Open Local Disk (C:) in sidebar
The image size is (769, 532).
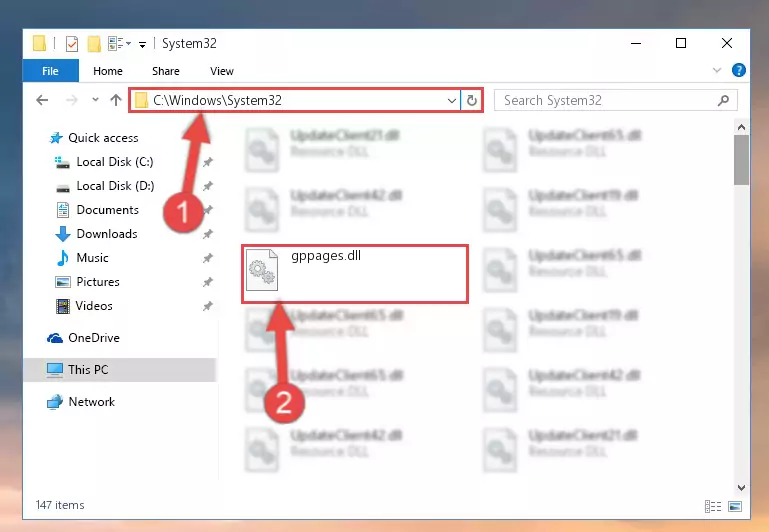(115, 162)
